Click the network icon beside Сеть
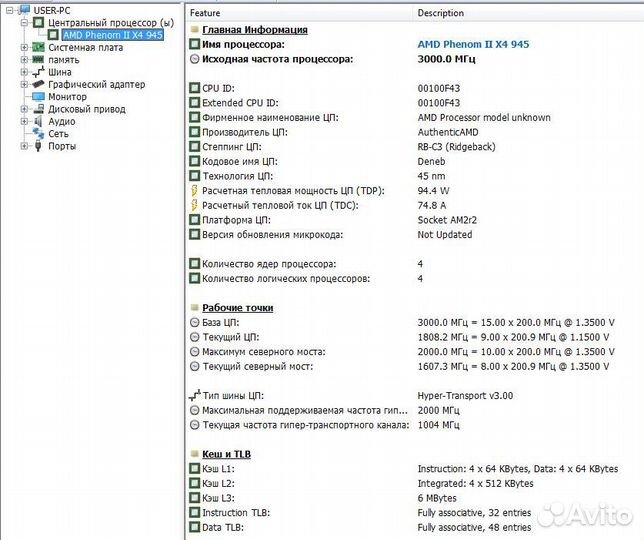Screen dimensions: 644x540 [38, 133]
